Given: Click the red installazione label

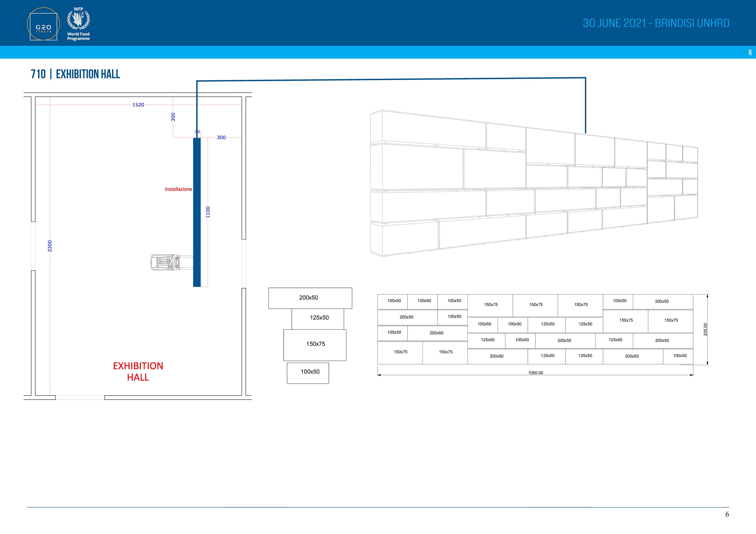Looking at the screenshot, I should [x=178, y=189].
